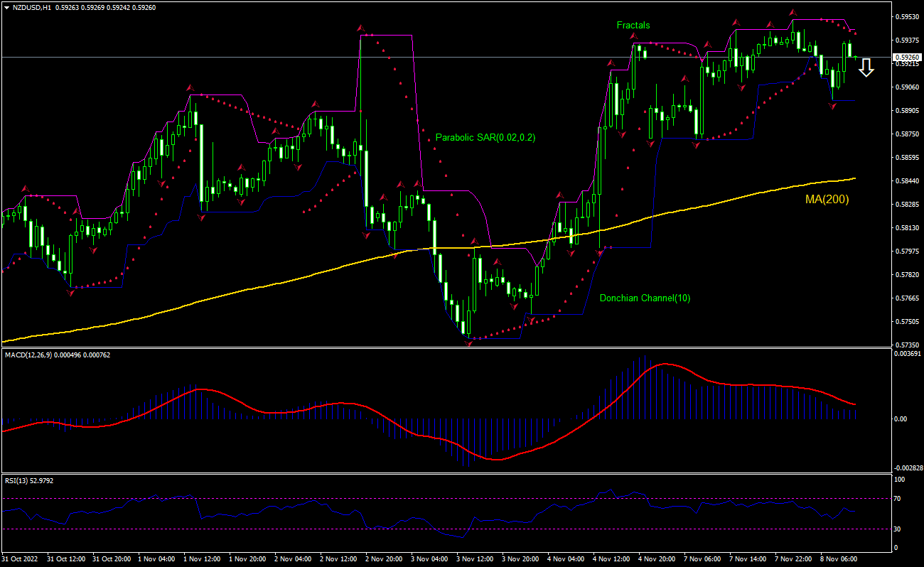The height and width of the screenshot is (567, 924).
Task: Click the 30 level on the RSI scale
Action: (x=898, y=529)
